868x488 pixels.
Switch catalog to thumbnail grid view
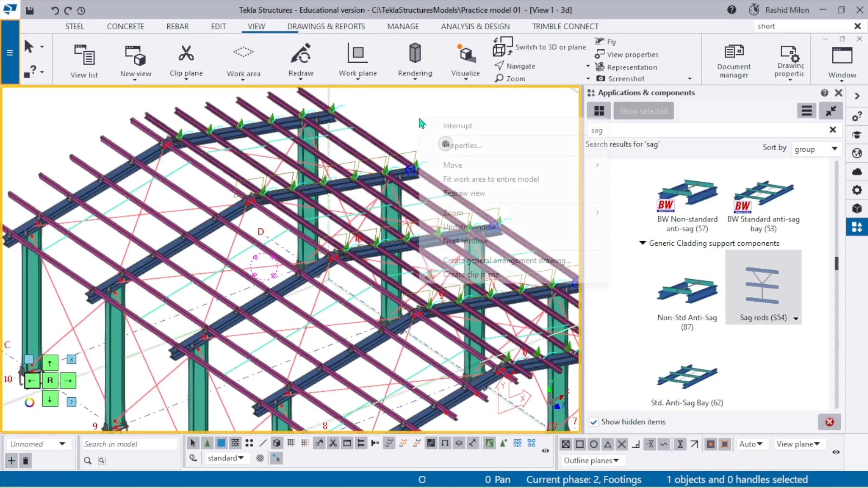coord(599,111)
